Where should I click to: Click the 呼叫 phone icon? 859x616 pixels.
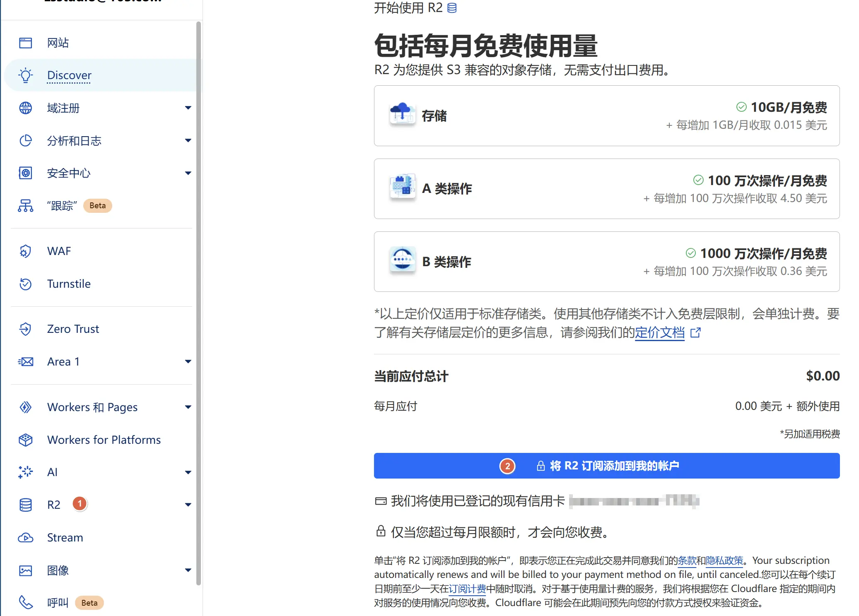pyautogui.click(x=25, y=603)
